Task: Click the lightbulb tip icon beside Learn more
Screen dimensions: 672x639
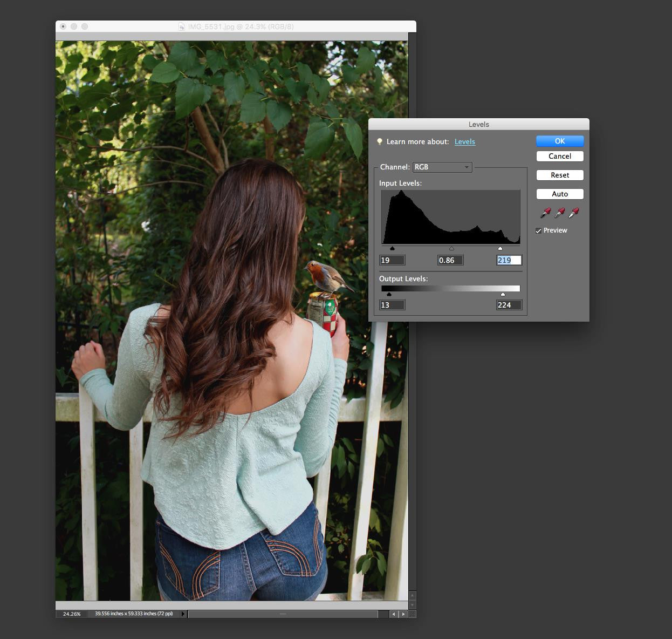Action: [x=380, y=141]
